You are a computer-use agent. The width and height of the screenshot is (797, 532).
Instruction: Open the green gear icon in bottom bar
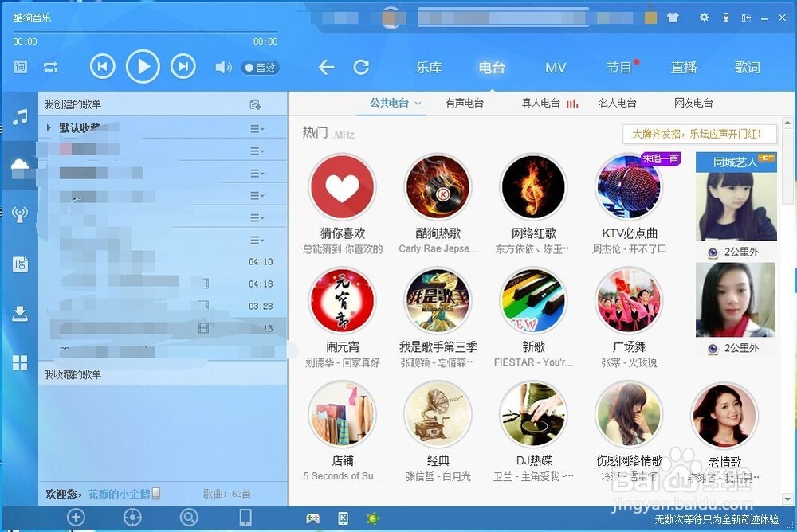(372, 518)
